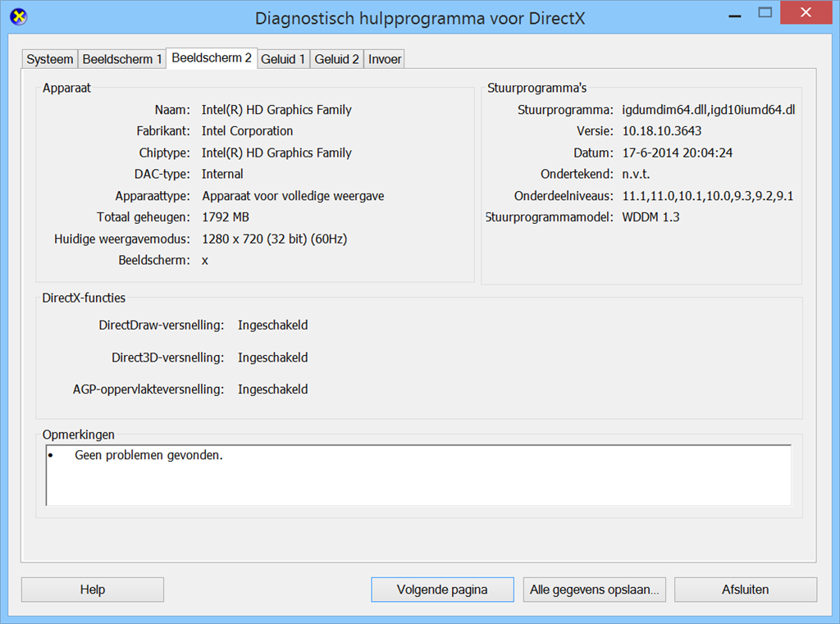The width and height of the screenshot is (840, 624).
Task: Click the 'Apparaattype:' label
Action: tap(153, 196)
